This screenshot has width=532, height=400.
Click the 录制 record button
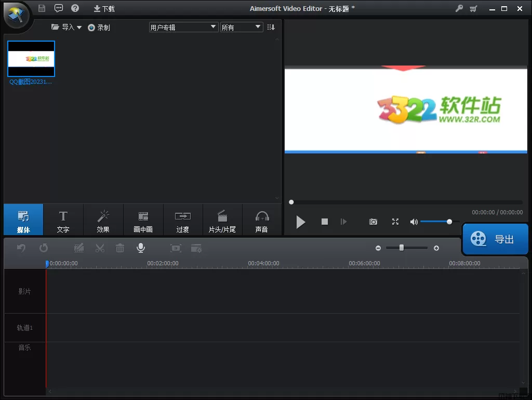click(x=99, y=28)
